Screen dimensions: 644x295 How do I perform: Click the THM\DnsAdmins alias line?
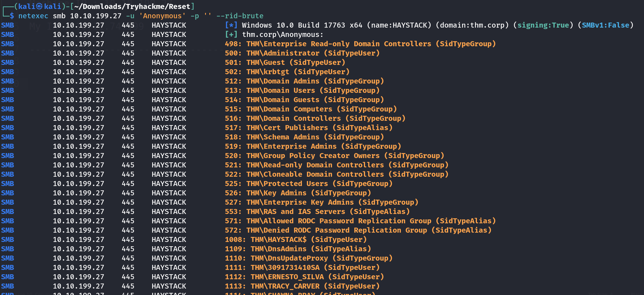(298, 249)
